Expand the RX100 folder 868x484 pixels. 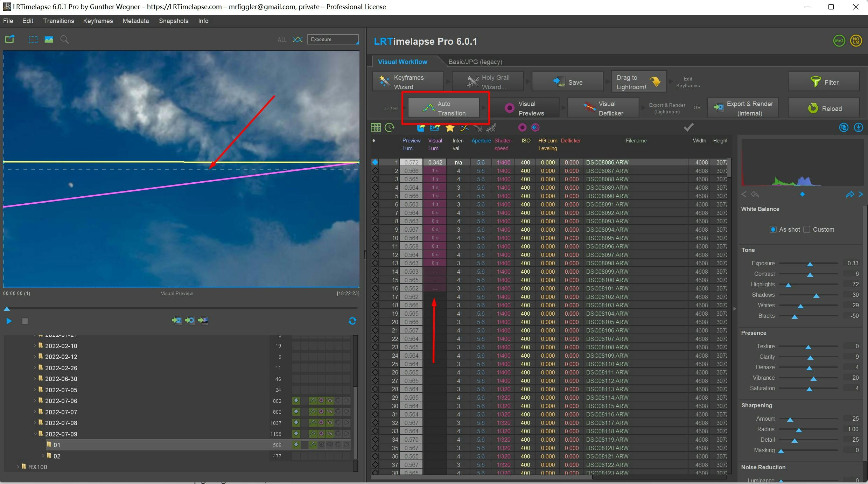(18, 467)
